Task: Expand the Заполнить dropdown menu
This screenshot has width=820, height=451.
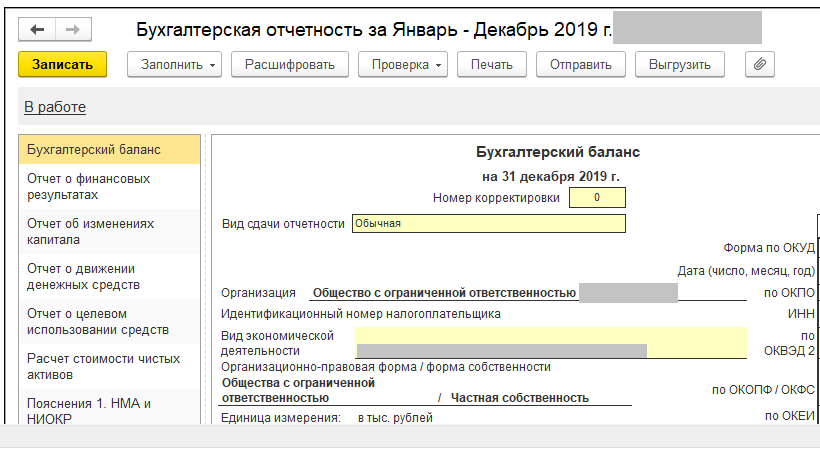Action: (174, 64)
